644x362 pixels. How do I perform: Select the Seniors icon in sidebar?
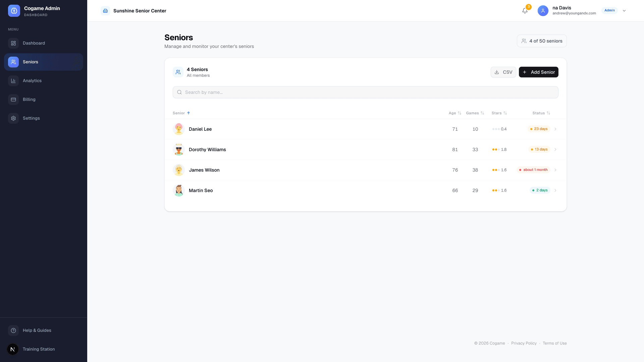tap(13, 62)
